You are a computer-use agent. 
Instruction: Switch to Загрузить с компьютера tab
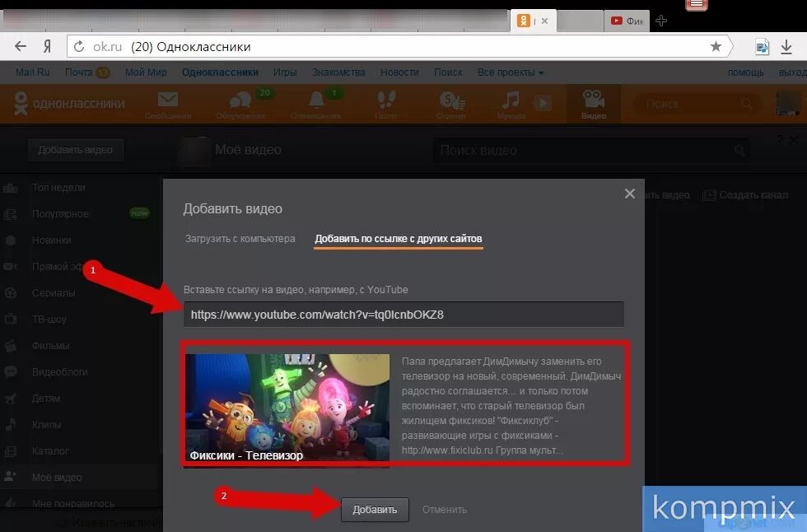point(240,239)
